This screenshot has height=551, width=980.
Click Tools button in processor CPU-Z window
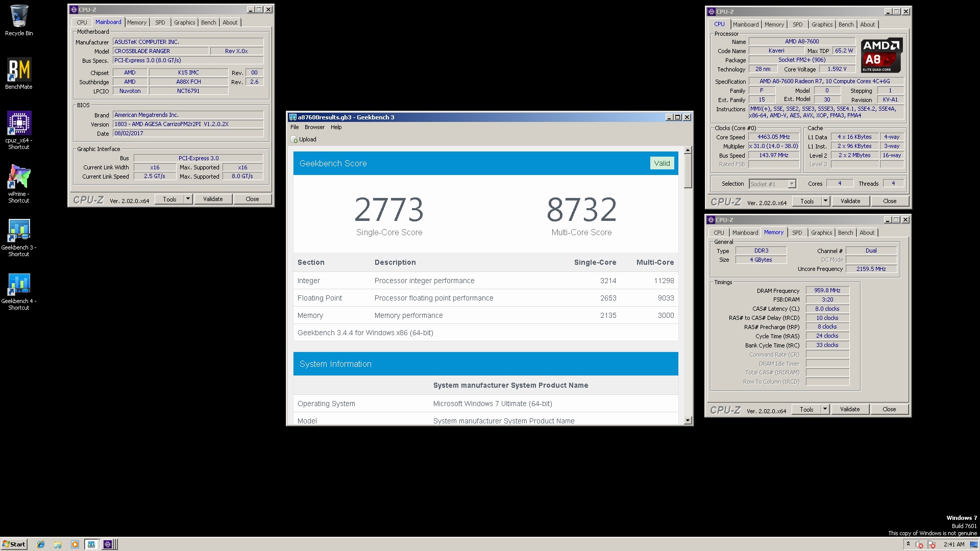pyautogui.click(x=807, y=201)
